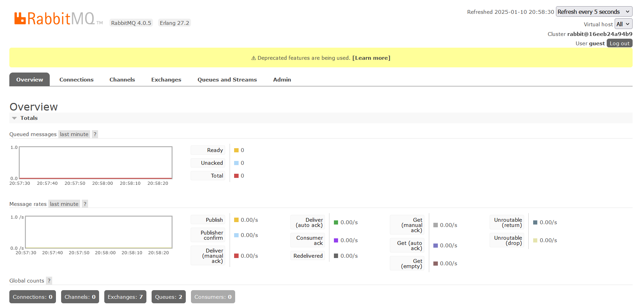This screenshot has width=644, height=305.
Task: Toggle the Deliver (auto ack) legend
Action: click(308, 222)
